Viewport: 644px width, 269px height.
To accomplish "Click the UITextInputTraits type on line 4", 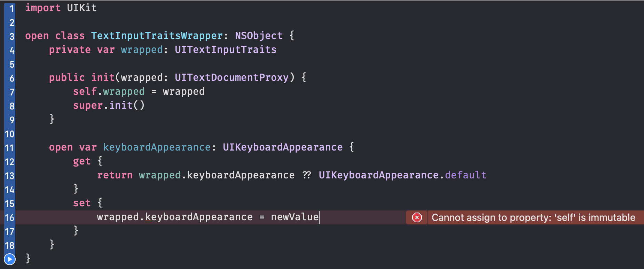I will tap(225, 50).
